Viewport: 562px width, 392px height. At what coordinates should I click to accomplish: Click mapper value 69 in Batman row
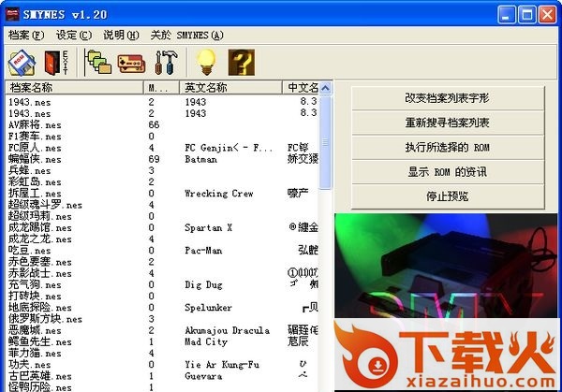[x=155, y=159]
